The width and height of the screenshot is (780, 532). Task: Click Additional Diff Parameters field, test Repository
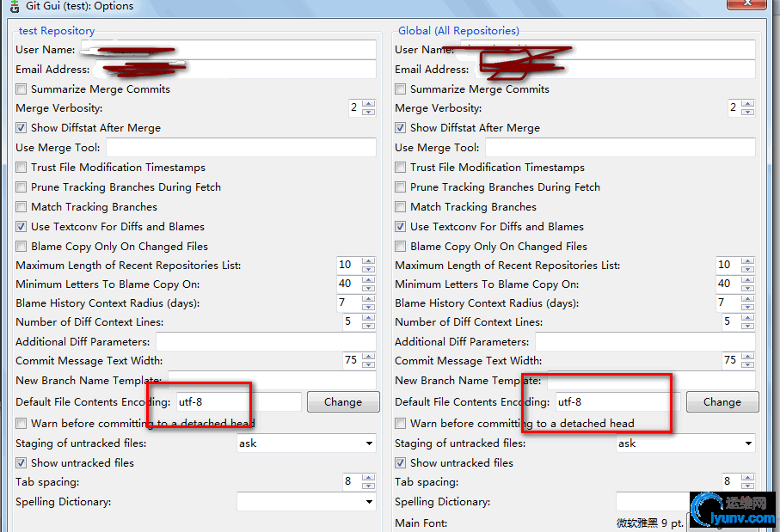tap(266, 341)
